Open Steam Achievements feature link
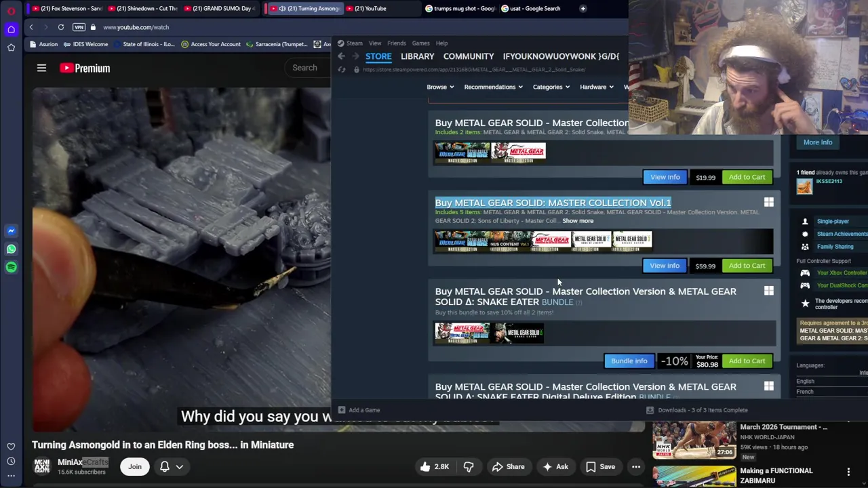Image resolution: width=868 pixels, height=488 pixels. [x=842, y=234]
